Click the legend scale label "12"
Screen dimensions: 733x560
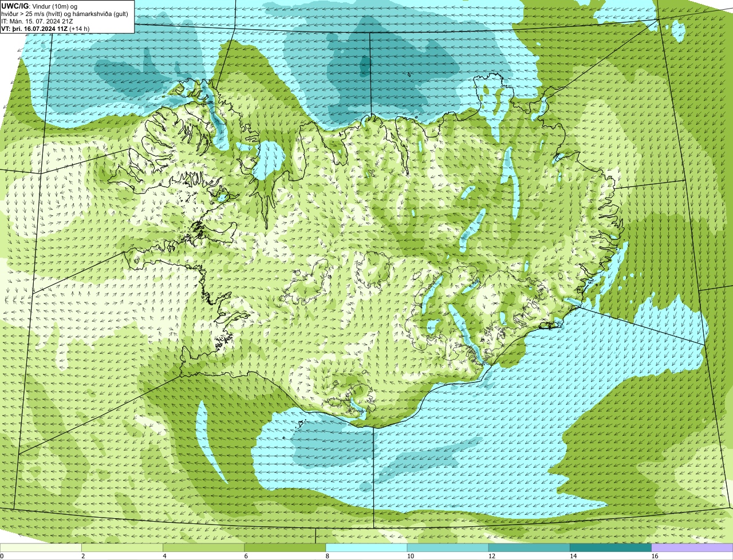tap(491, 556)
